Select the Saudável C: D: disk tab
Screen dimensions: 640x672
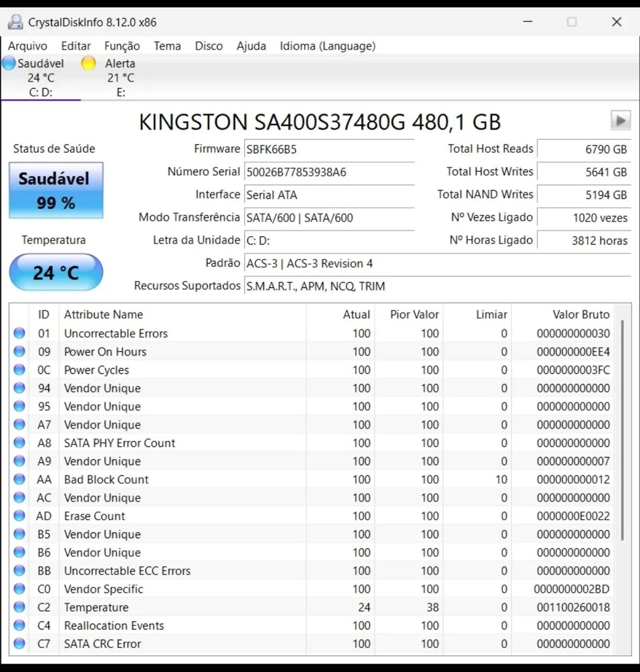[x=40, y=78]
